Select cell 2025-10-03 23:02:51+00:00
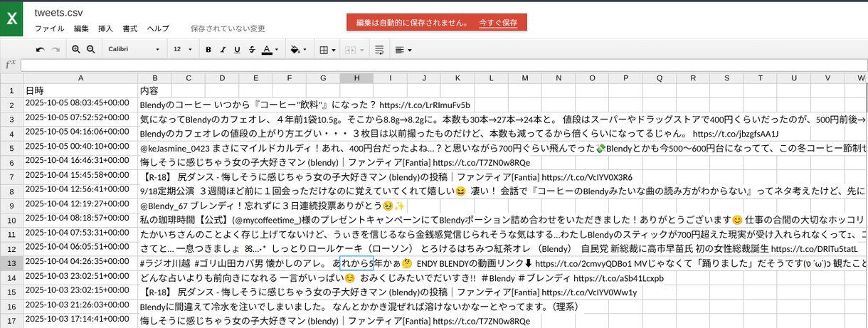 (x=80, y=277)
